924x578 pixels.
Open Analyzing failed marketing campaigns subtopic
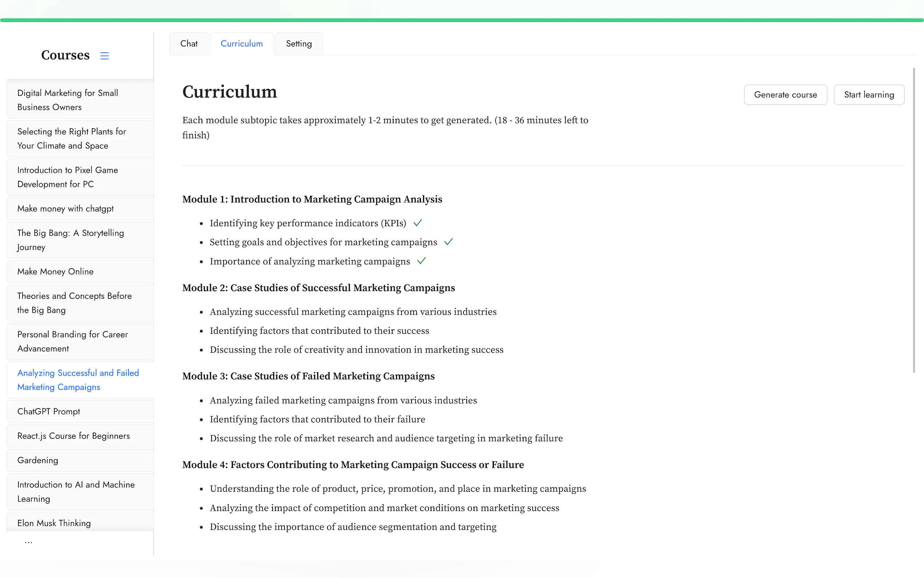click(343, 400)
